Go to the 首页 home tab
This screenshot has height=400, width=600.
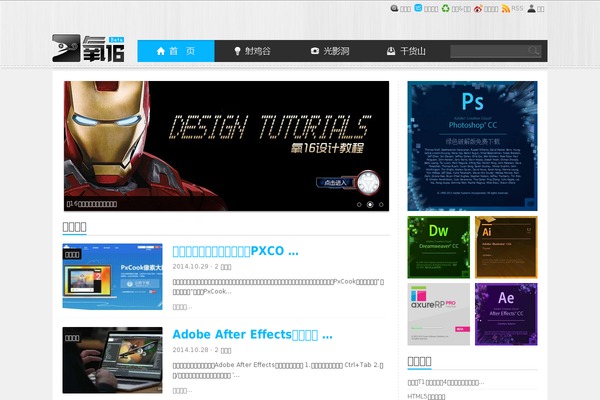176,51
